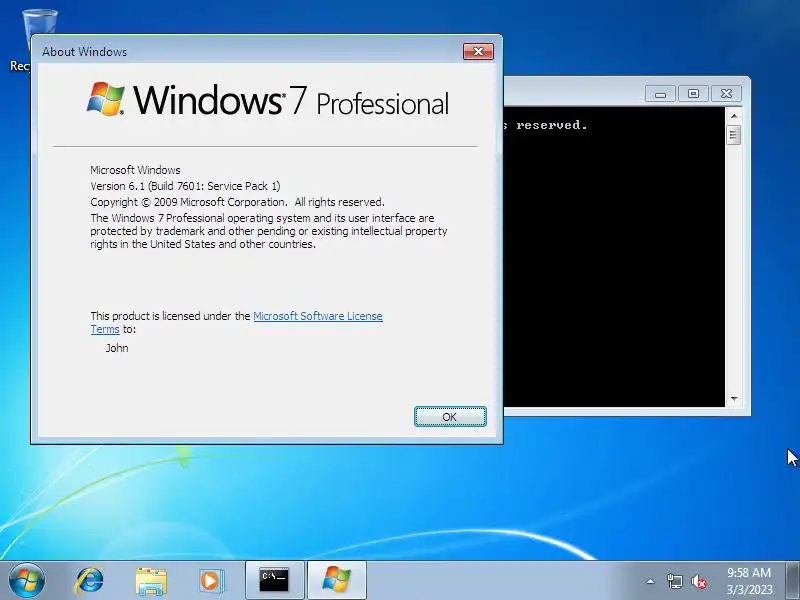Open Windows Explorer folder icon in taskbar

[151, 581]
